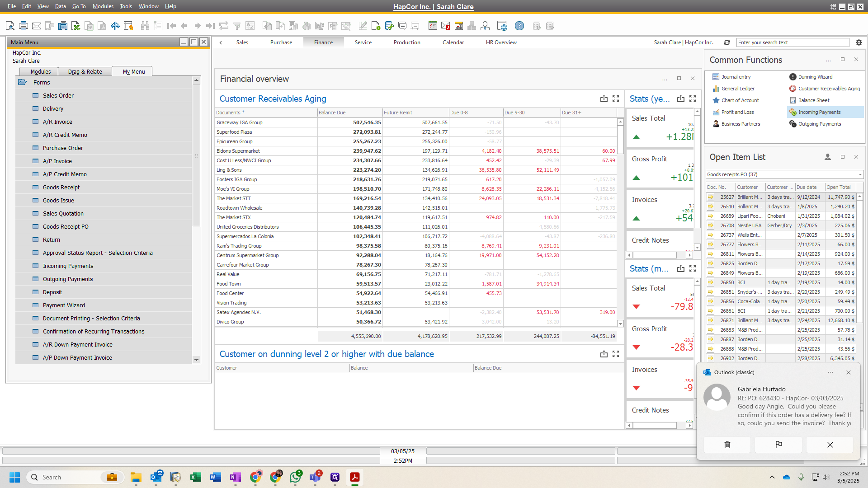Share Customer Receivables Aging widget via export icon
The width and height of the screenshot is (868, 488).
(x=604, y=99)
